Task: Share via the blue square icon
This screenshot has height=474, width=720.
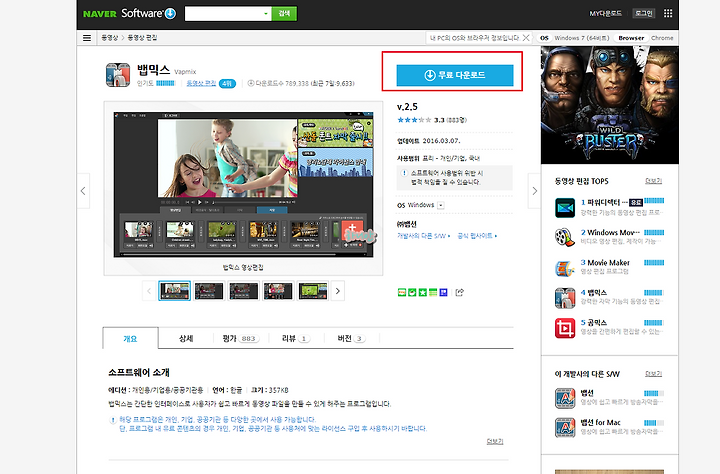Action: [x=444, y=292]
